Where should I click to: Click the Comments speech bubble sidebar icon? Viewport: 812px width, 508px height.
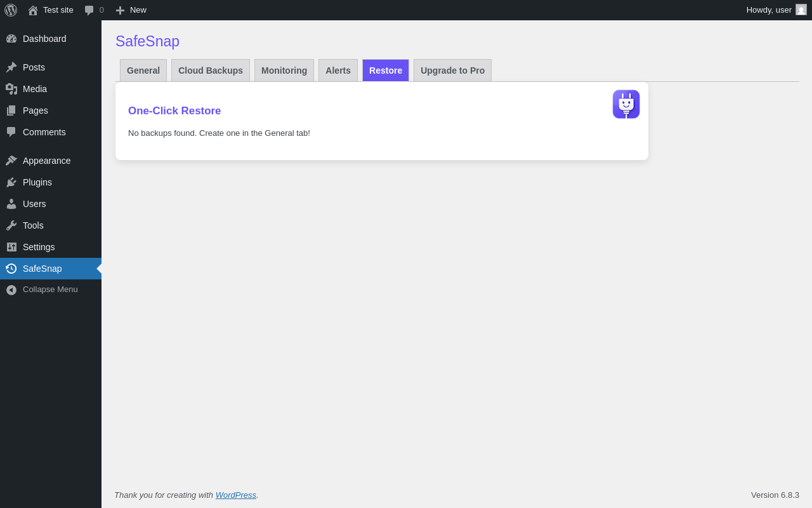pos(11,132)
